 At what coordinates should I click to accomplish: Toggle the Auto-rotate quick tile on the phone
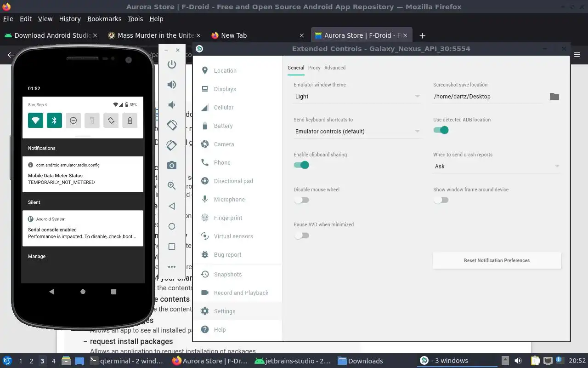click(x=111, y=121)
